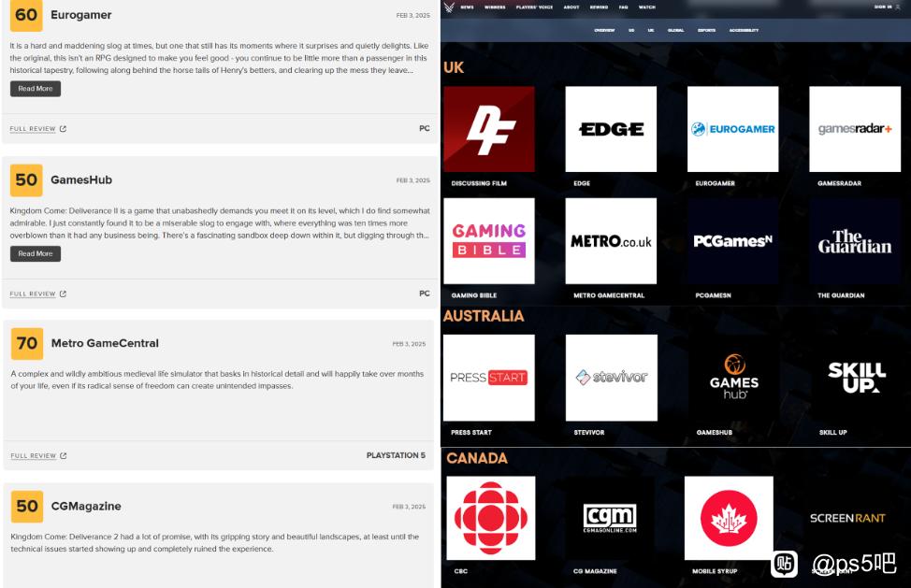
Task: Open the Players' Voice menu item
Action: (x=534, y=7)
